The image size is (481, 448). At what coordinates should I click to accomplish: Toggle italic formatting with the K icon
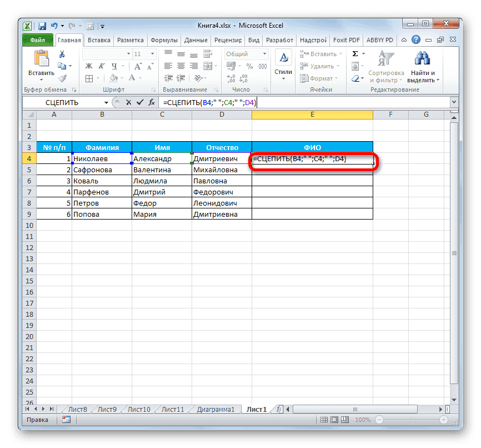click(x=102, y=65)
